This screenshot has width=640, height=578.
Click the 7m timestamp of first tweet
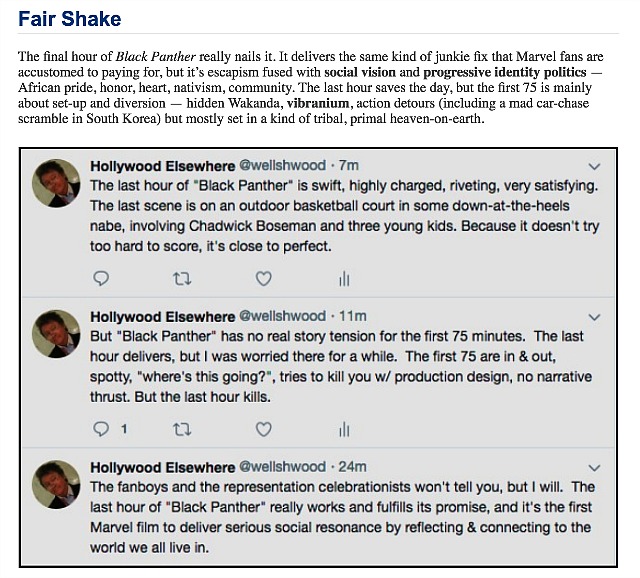(349, 165)
